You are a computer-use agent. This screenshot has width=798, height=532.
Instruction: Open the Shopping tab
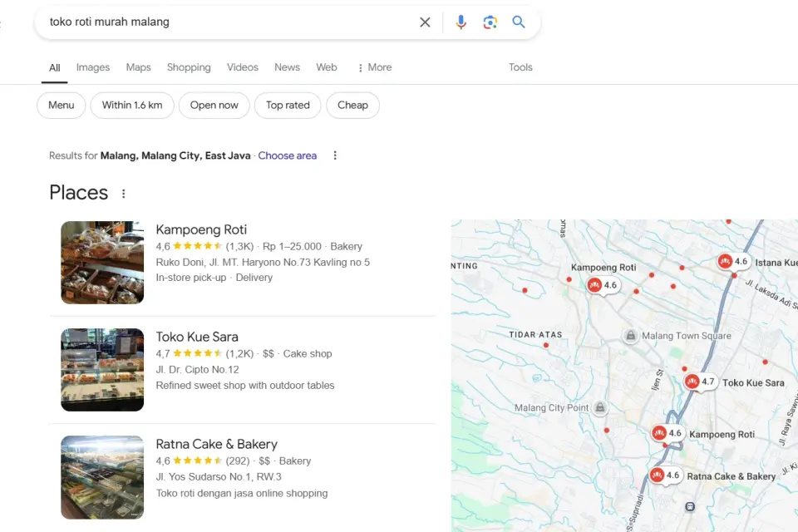189,67
